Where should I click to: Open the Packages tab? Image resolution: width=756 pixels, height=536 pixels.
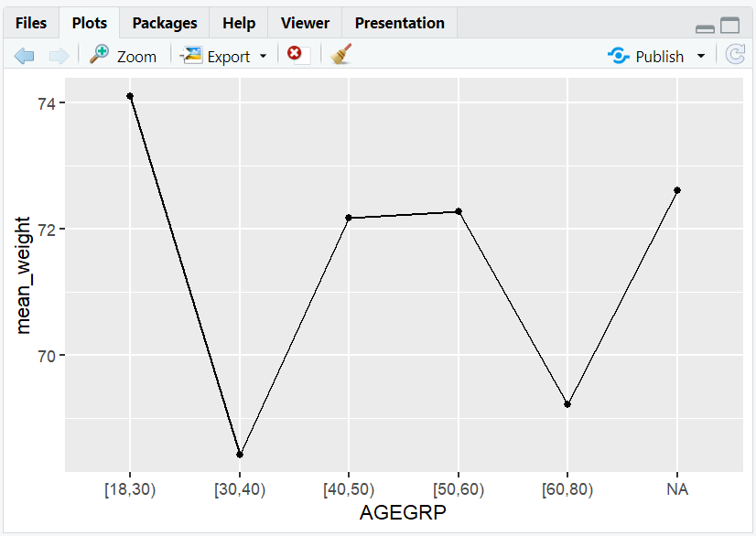(x=165, y=23)
